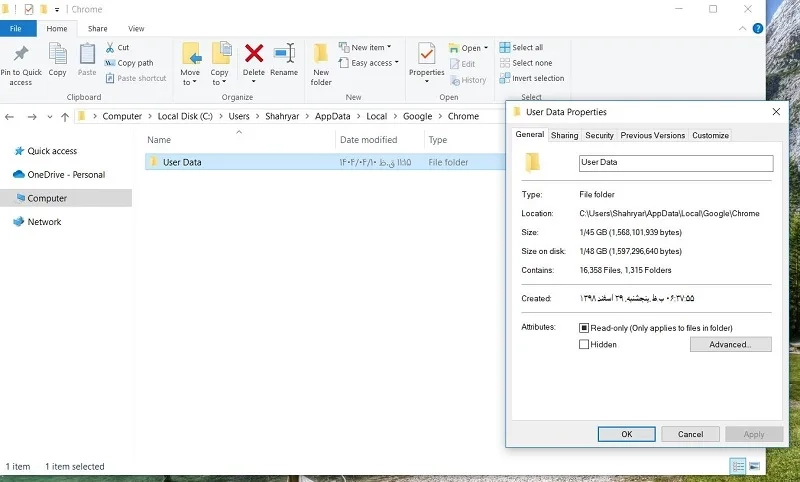Open Explorer Help question mark icon
The width and height of the screenshot is (800, 482).
[758, 29]
